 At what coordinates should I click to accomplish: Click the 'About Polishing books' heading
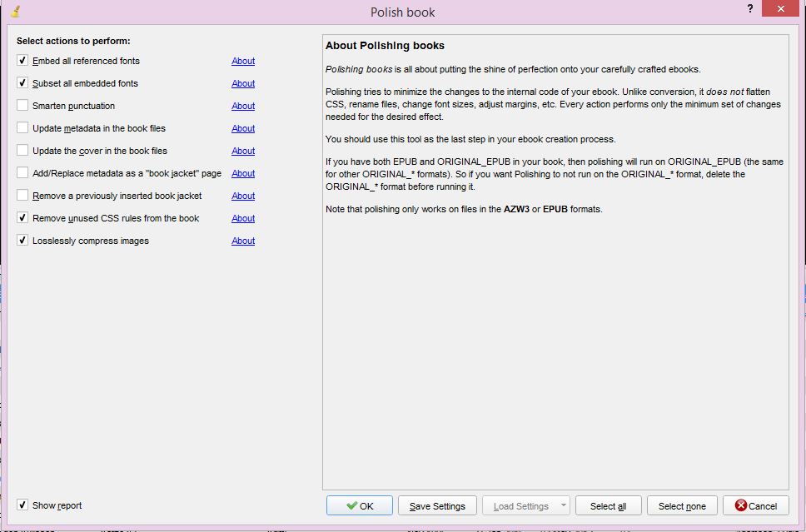coord(385,46)
